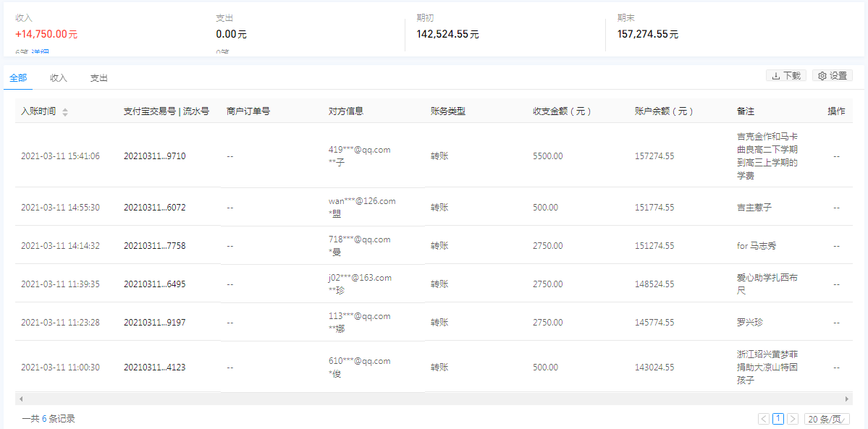
Task: Switch to the 支出 tab
Action: pyautogui.click(x=98, y=78)
